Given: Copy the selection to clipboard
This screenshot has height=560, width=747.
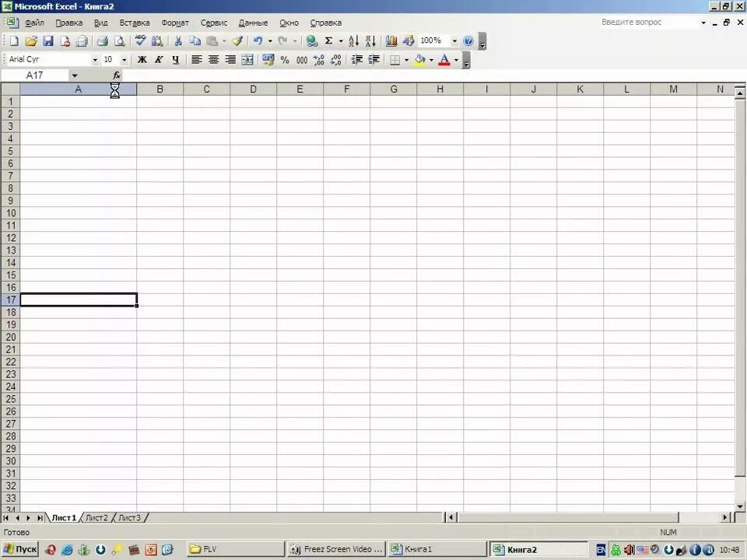Looking at the screenshot, I should (x=195, y=41).
